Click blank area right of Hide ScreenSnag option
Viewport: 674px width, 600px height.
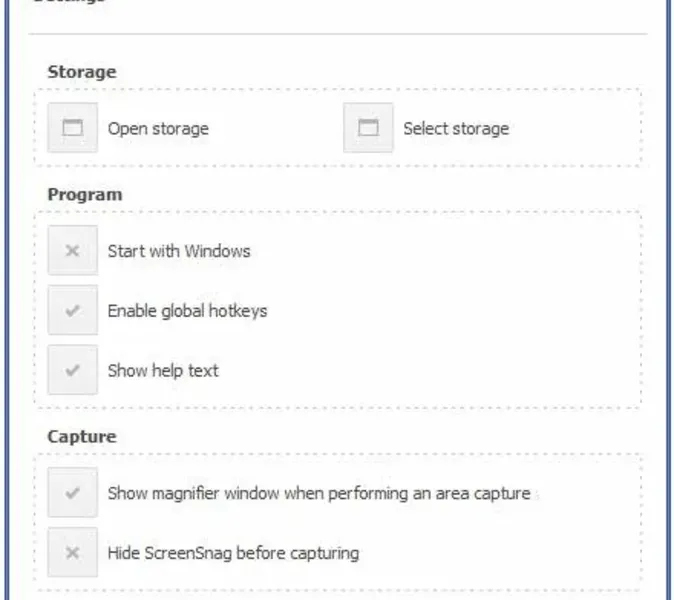coord(500,553)
